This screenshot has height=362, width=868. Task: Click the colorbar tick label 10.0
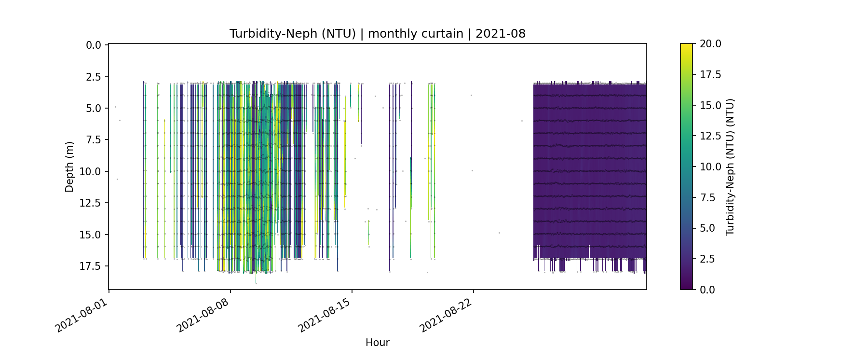(710, 167)
